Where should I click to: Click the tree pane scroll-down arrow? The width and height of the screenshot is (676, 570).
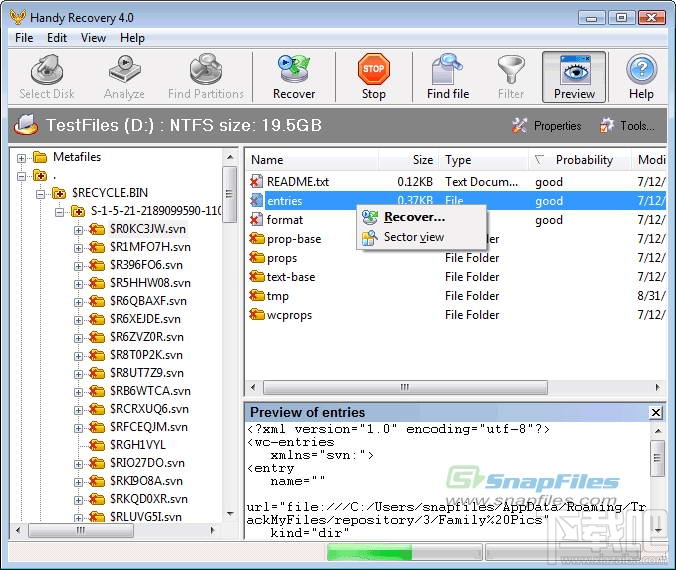[230, 514]
